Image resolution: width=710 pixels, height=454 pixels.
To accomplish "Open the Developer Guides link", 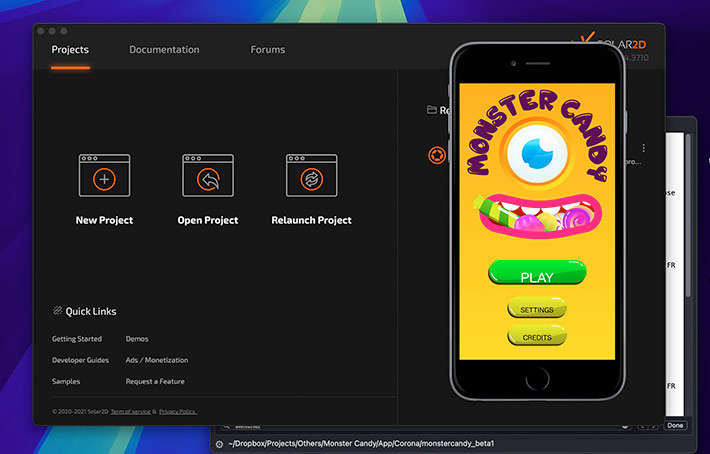I will pyautogui.click(x=80, y=360).
